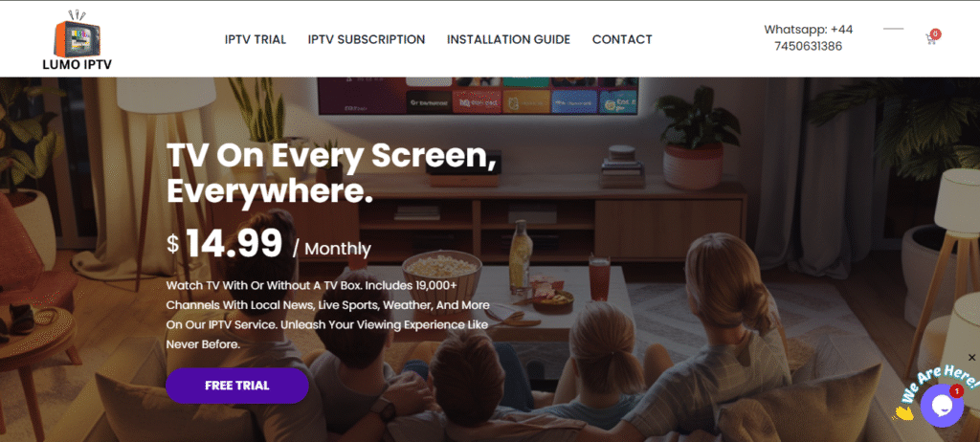Open the shopping cart icon
The width and height of the screenshot is (980, 442).
[930, 39]
